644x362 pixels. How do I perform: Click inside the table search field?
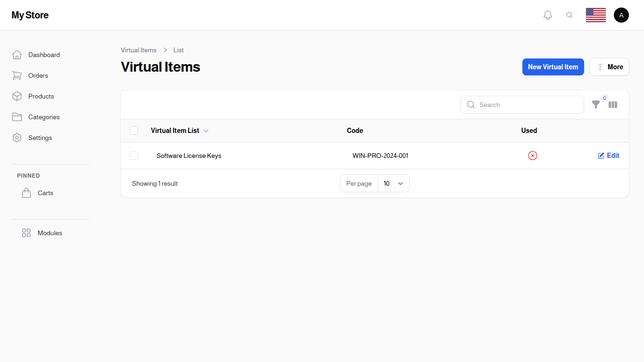pos(522,105)
